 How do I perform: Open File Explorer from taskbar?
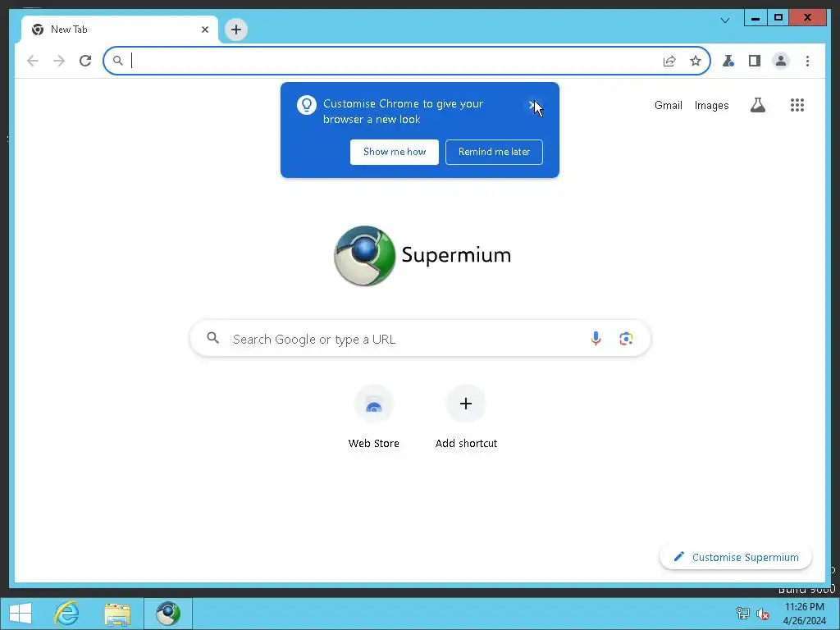click(117, 614)
